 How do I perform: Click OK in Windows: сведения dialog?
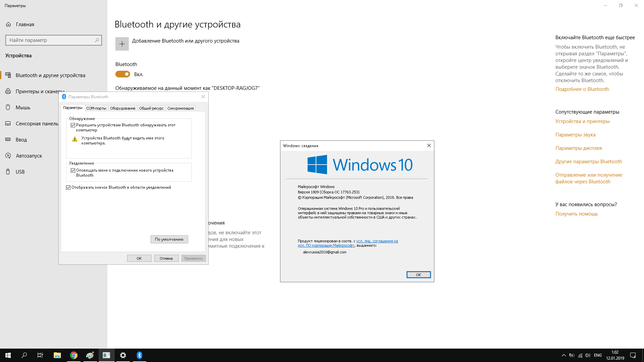(418, 275)
